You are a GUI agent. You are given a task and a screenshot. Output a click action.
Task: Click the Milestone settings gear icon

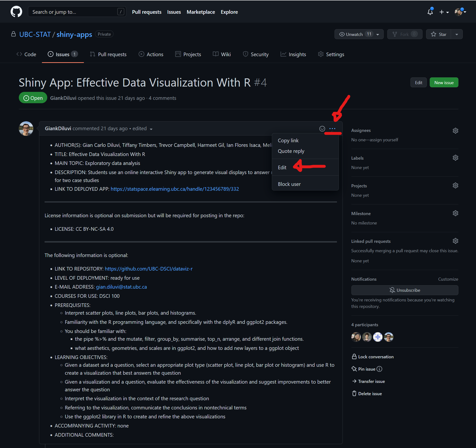tap(455, 213)
